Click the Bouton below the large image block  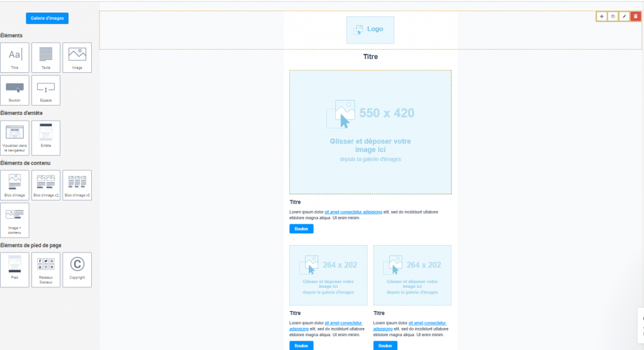(301, 229)
